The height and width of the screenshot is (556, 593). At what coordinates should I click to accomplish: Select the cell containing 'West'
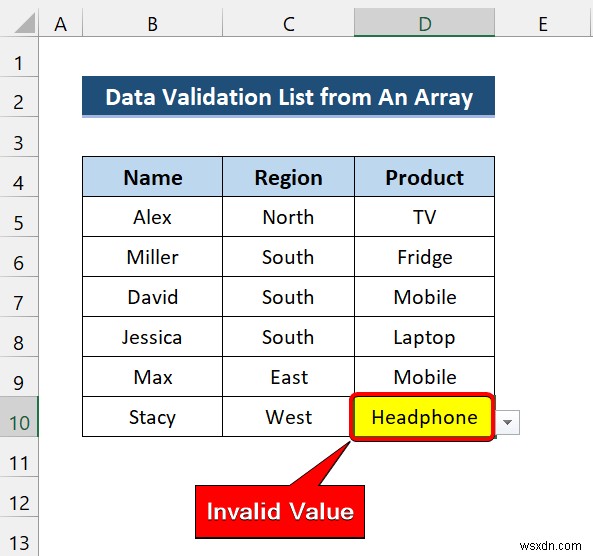click(289, 417)
